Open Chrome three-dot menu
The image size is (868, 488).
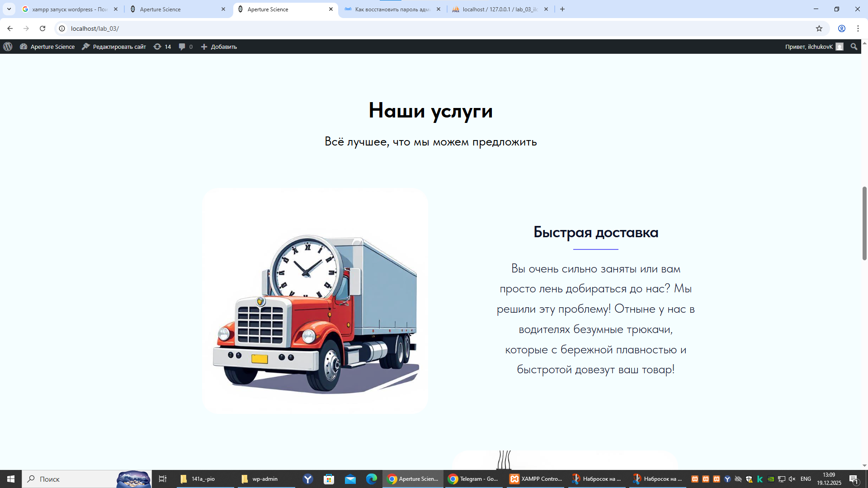pos(858,28)
